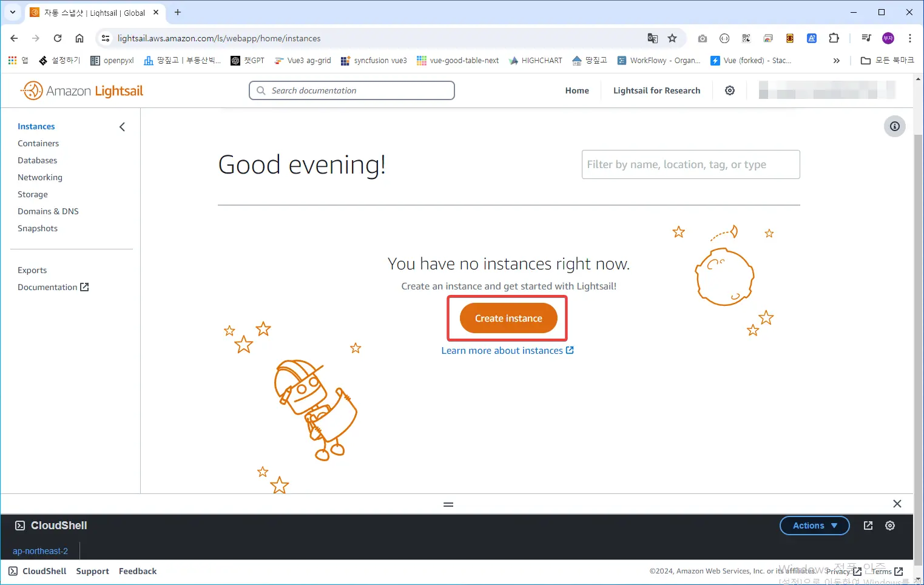Click the Amazon Lightsail logo
The height and width of the screenshot is (585, 924).
click(x=81, y=90)
